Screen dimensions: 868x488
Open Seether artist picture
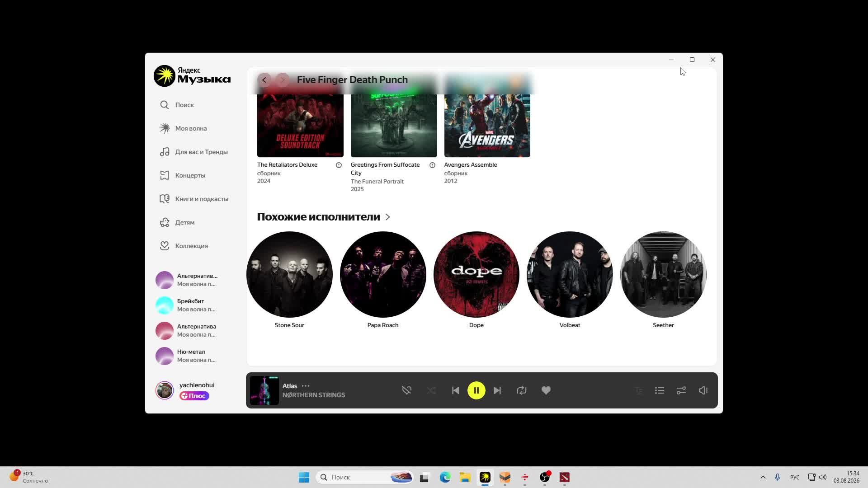[663, 274]
